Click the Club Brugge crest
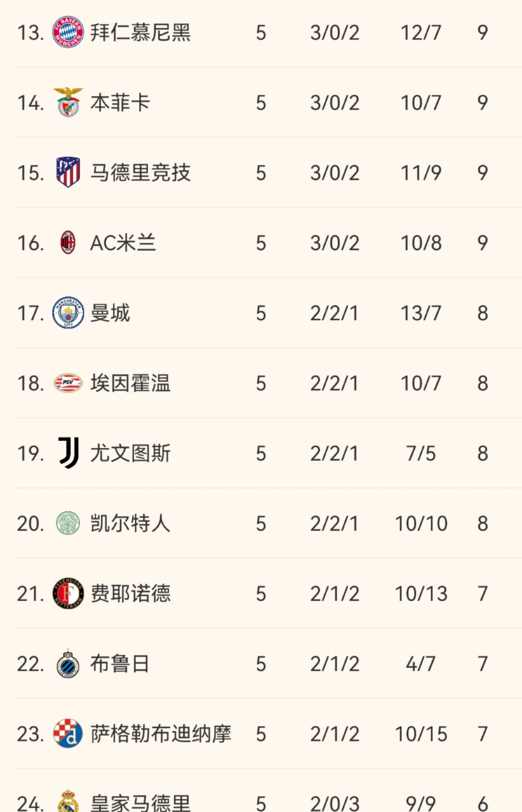Screen dimensions: 522x812 (x=68, y=664)
